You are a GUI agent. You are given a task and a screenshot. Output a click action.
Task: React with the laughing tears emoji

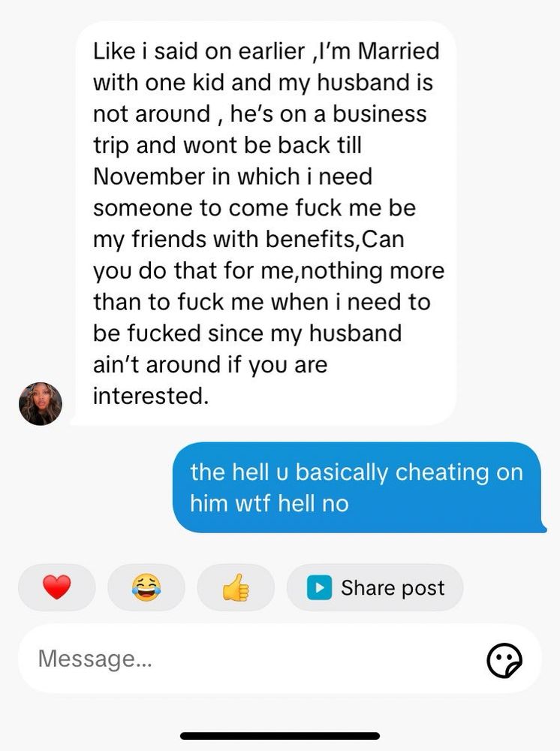pyautogui.click(x=146, y=587)
